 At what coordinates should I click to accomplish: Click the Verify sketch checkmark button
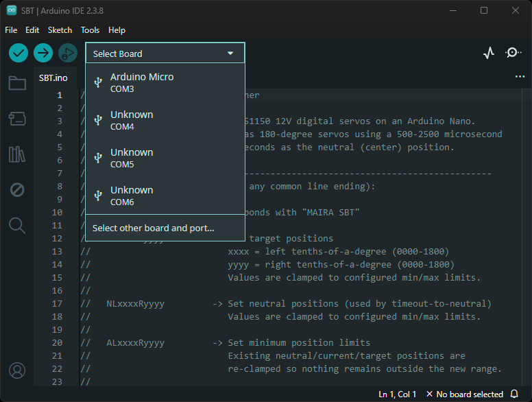[x=19, y=53]
